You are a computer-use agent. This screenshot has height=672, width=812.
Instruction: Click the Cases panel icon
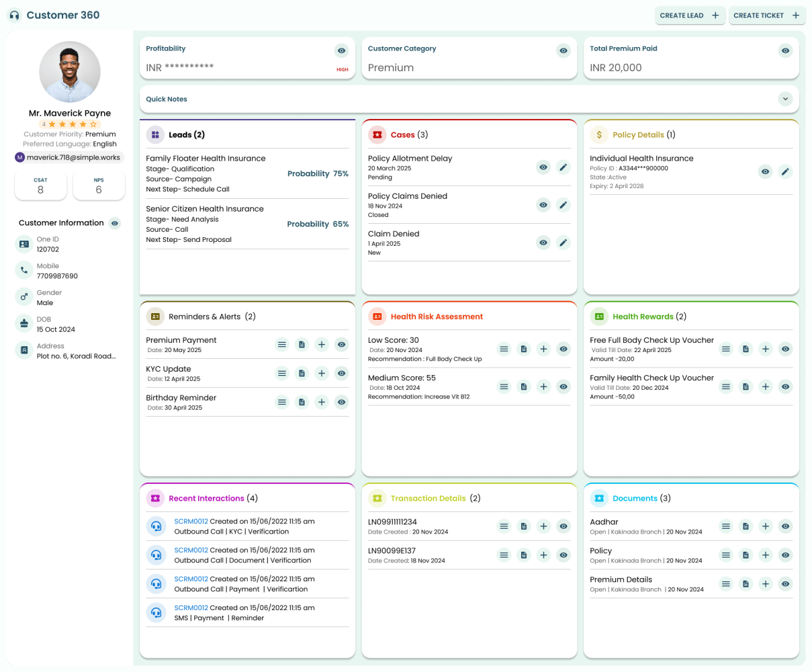(377, 134)
